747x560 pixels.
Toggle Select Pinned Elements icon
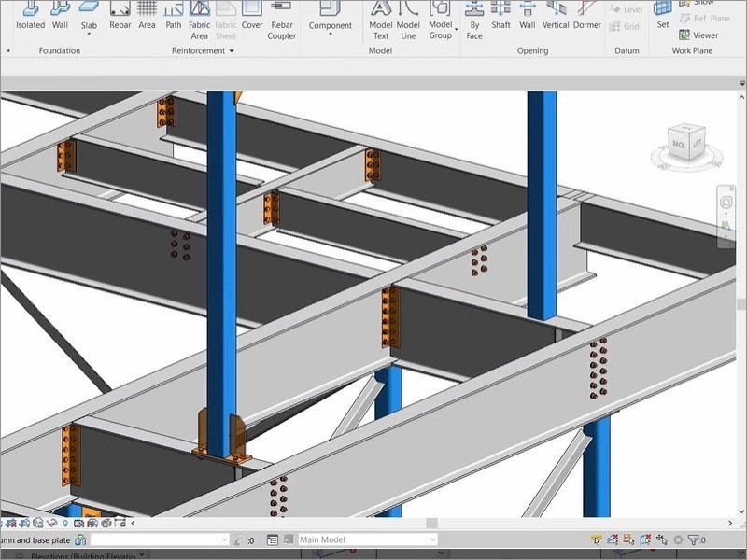[628, 539]
